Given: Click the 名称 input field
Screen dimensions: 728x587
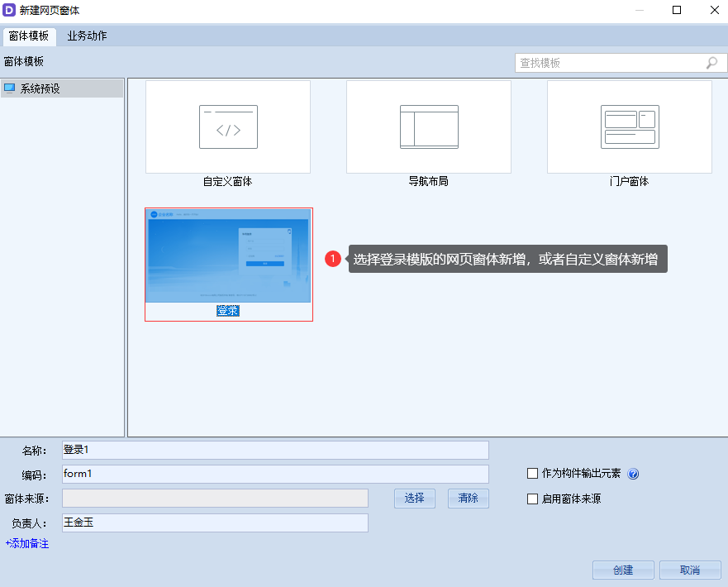Looking at the screenshot, I should pos(275,450).
